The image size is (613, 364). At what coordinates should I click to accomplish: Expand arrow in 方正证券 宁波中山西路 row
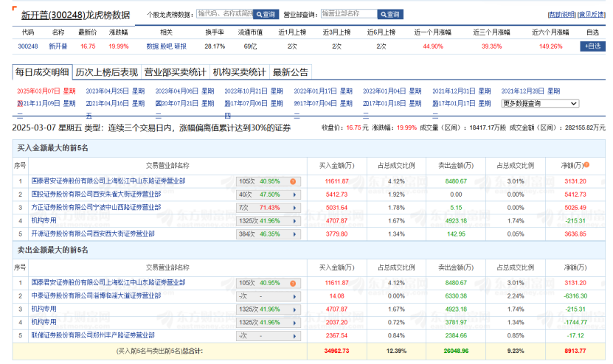295,208
